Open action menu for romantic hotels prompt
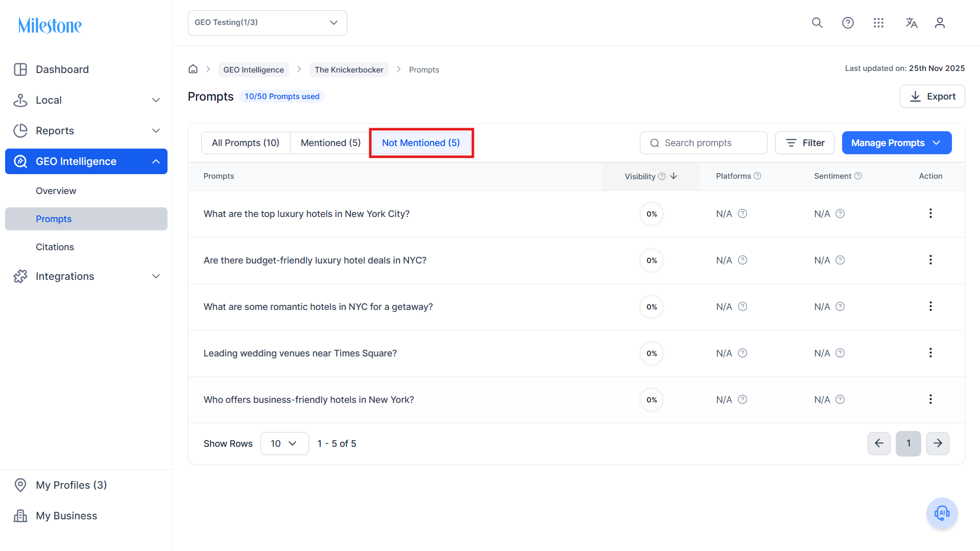Viewport: 980px width, 551px height. tap(930, 306)
